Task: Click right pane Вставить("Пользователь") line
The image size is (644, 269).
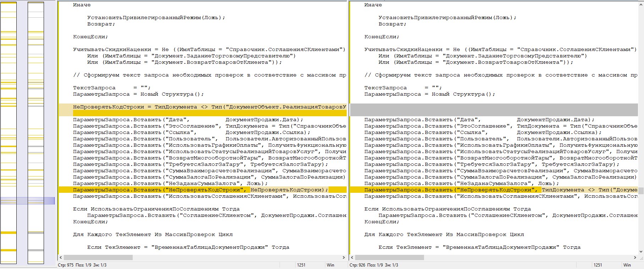Action: pos(501,139)
